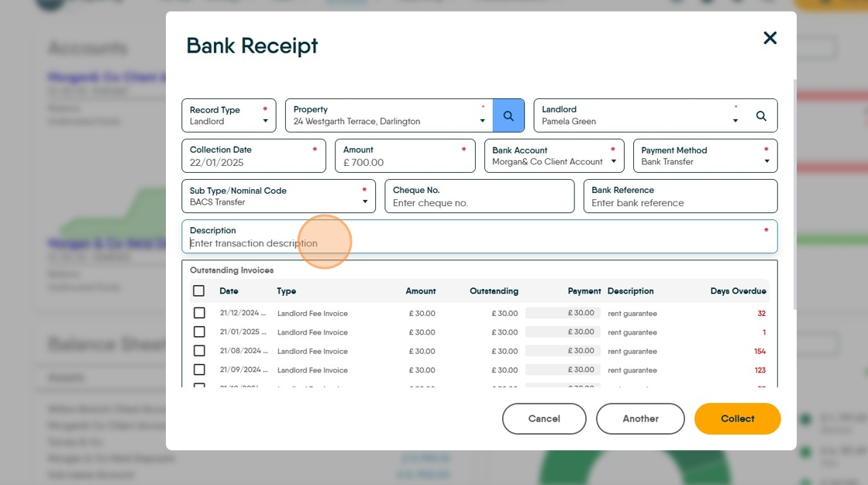This screenshot has width=868, height=485.
Task: Click the Collection Date field
Action: [253, 156]
